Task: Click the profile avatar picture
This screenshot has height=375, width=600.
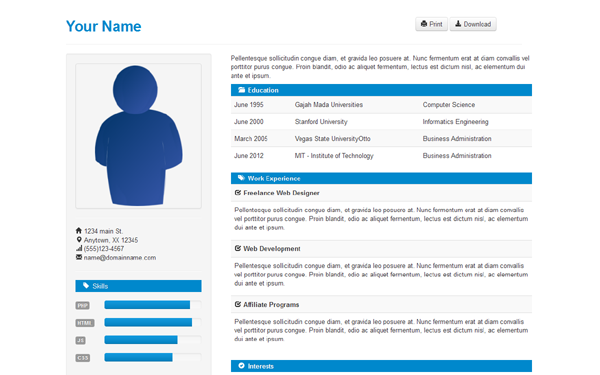Action: 139,136
